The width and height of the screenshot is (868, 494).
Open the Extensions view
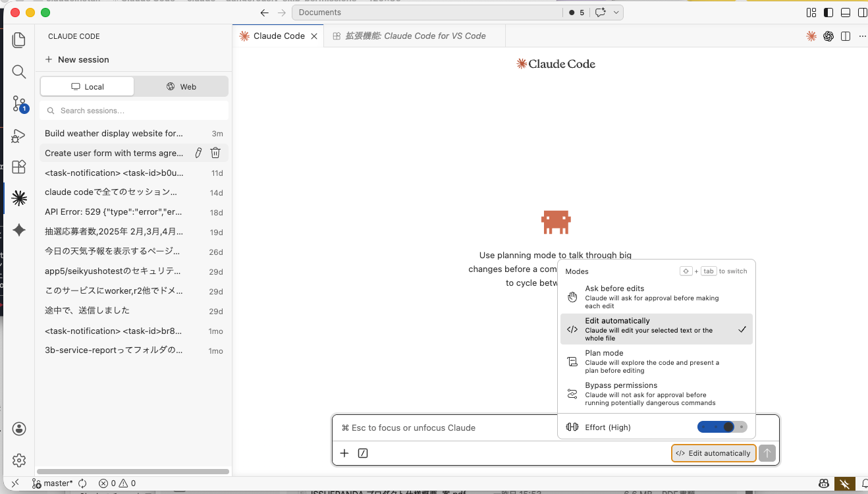tap(19, 167)
